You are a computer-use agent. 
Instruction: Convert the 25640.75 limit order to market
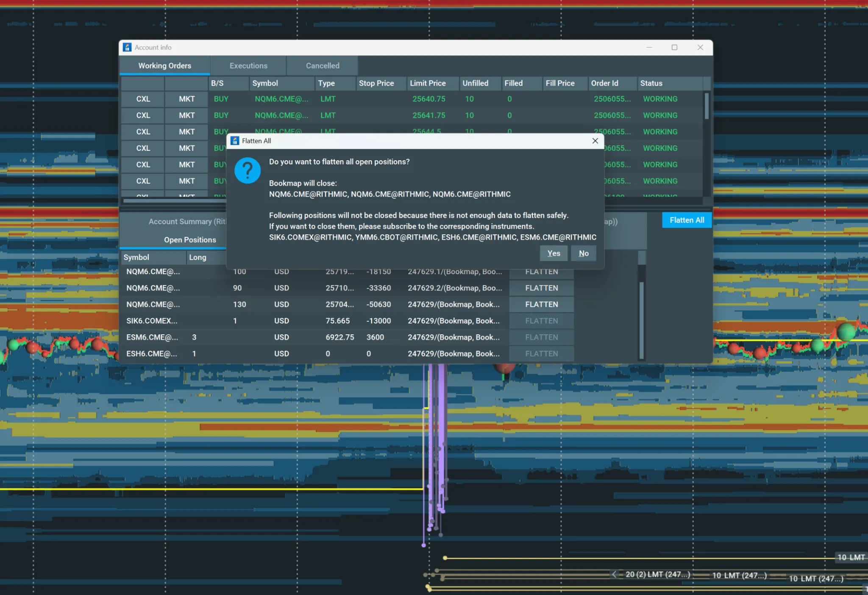(186, 99)
